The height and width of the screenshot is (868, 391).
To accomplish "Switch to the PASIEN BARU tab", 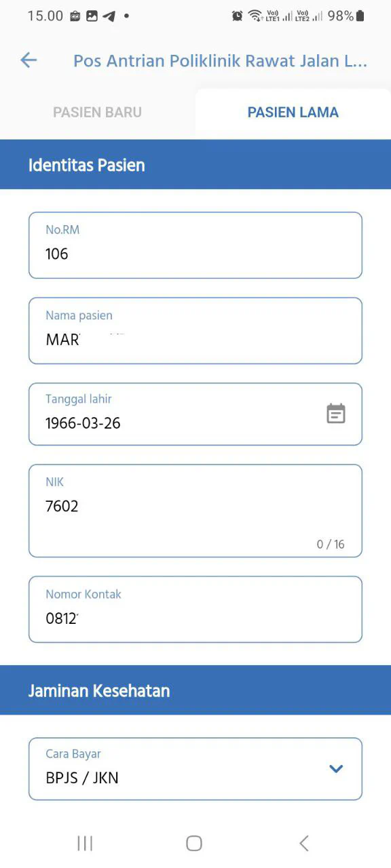I will [98, 113].
